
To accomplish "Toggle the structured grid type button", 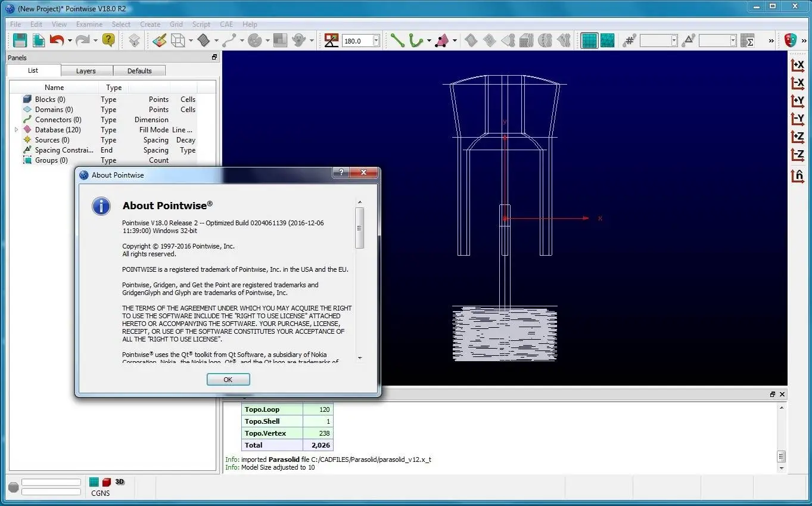I will [589, 41].
